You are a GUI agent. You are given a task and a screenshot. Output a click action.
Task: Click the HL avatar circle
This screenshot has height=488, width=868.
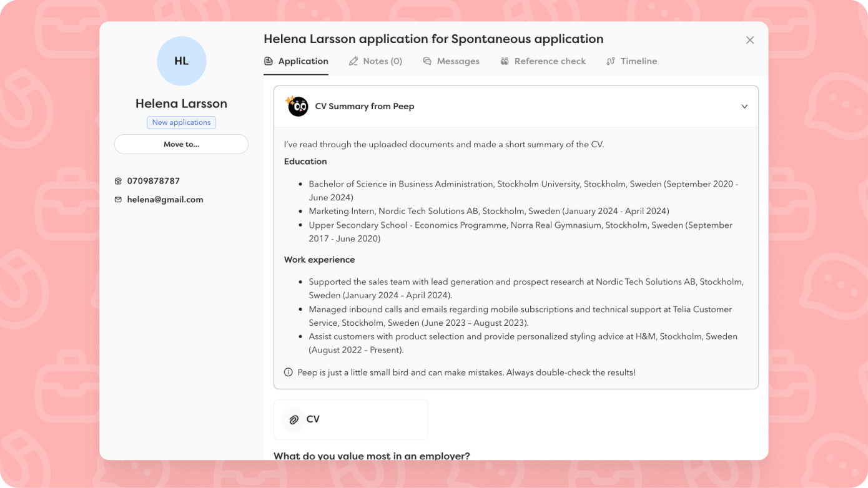click(182, 61)
